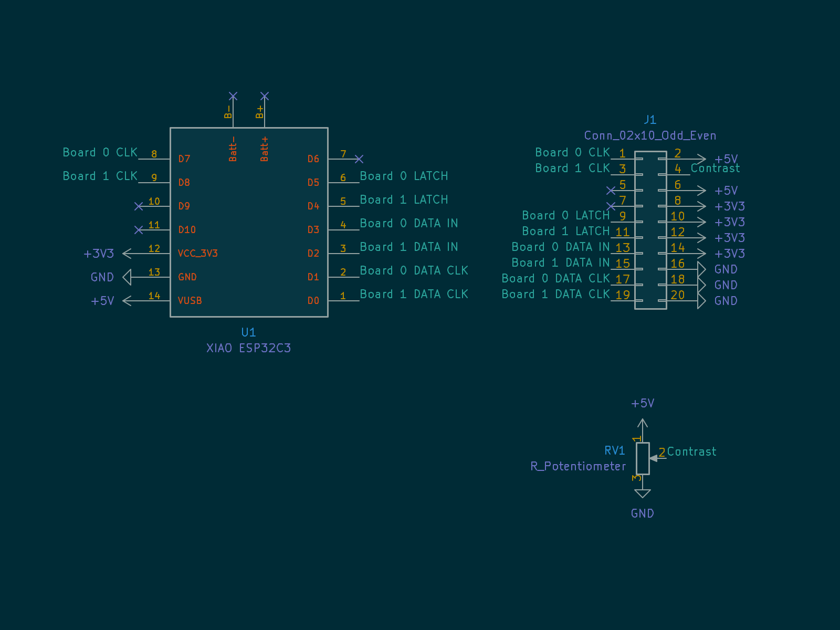This screenshot has height=630, width=840.
Task: Select the no-connect X on the B+ pin
Action: point(265,96)
